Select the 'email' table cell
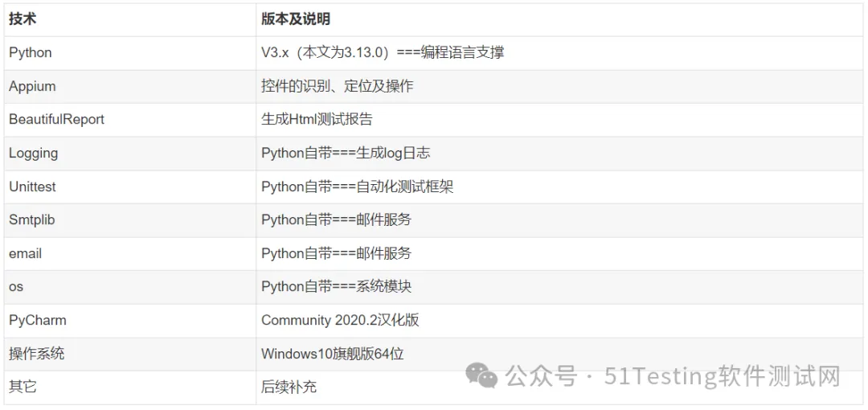This screenshot has width=868, height=410. tap(129, 254)
